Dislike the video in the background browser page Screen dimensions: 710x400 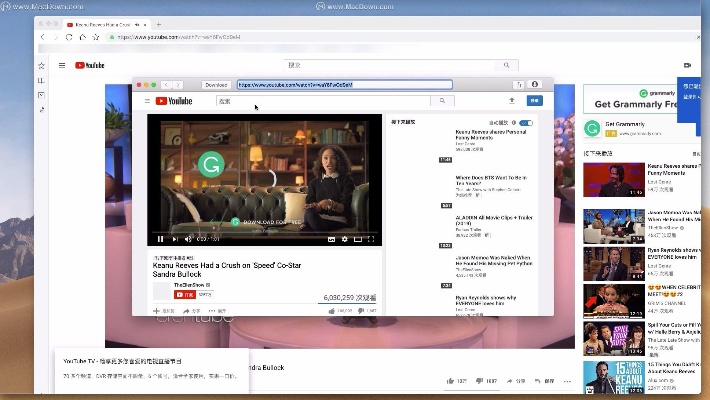(x=479, y=381)
